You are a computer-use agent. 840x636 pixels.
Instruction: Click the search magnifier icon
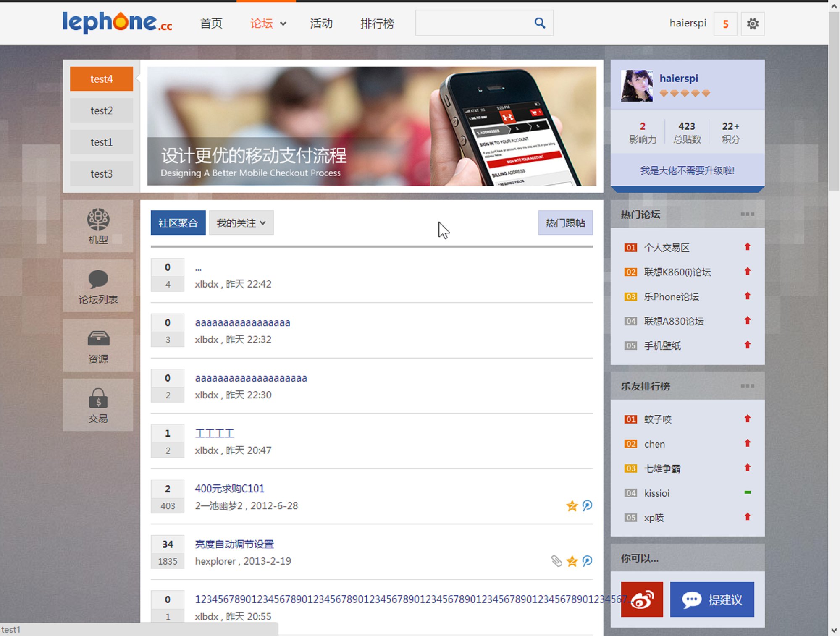coord(540,23)
